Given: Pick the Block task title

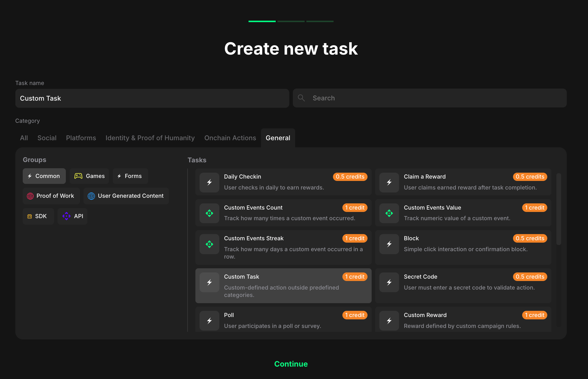Looking at the screenshot, I should 411,238.
